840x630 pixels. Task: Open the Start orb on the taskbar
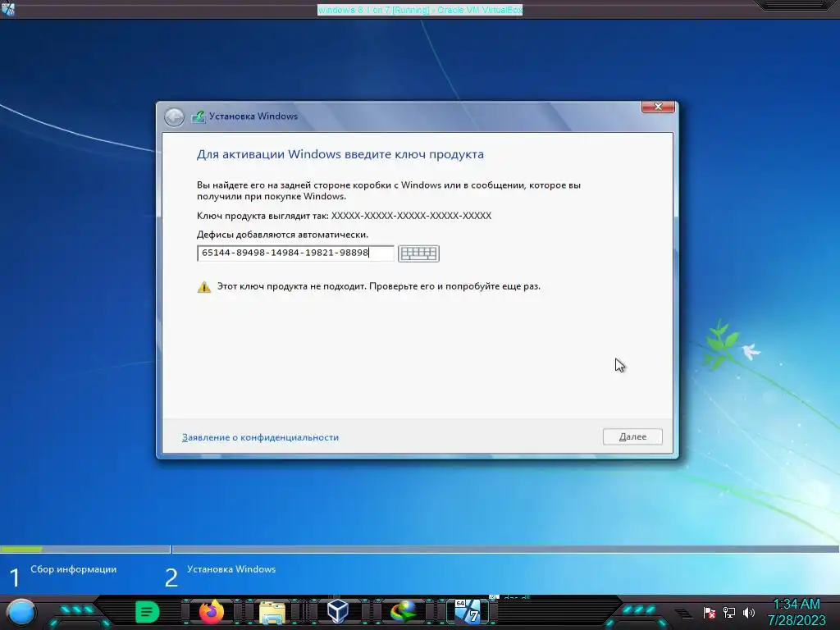[21, 612]
